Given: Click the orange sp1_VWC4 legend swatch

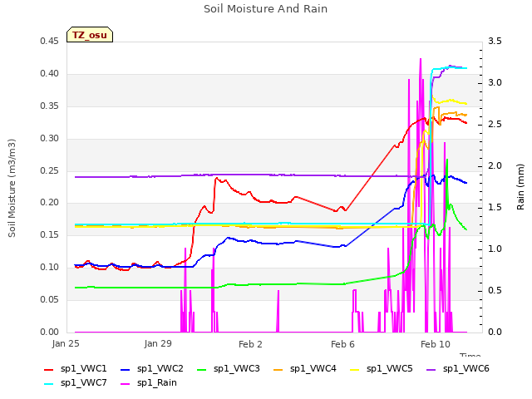Looking at the screenshot, I should point(278,370).
